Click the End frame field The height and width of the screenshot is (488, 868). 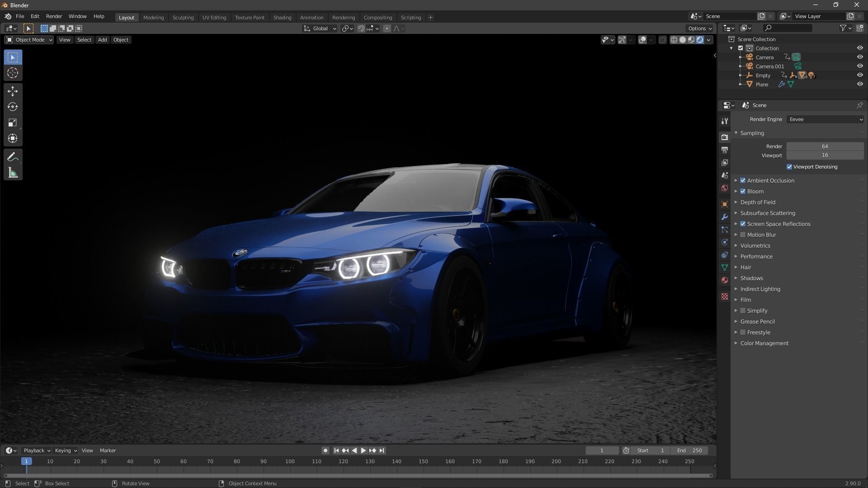pyautogui.click(x=689, y=450)
